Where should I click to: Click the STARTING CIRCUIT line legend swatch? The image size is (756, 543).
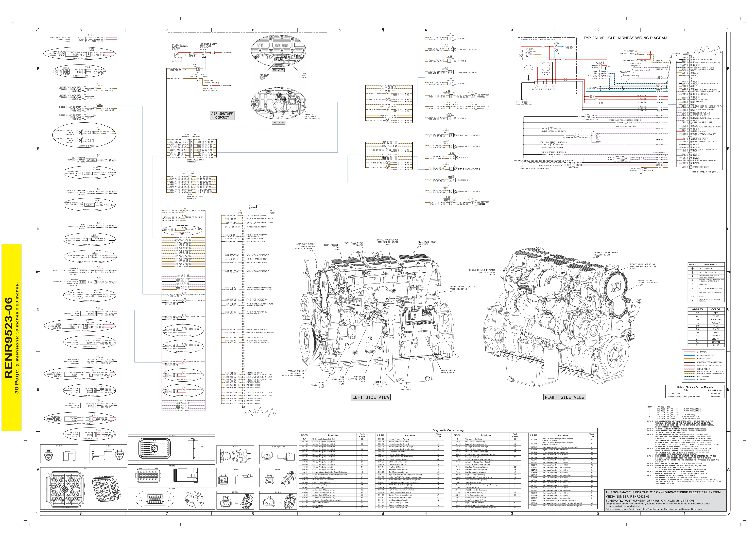pyautogui.click(x=689, y=359)
